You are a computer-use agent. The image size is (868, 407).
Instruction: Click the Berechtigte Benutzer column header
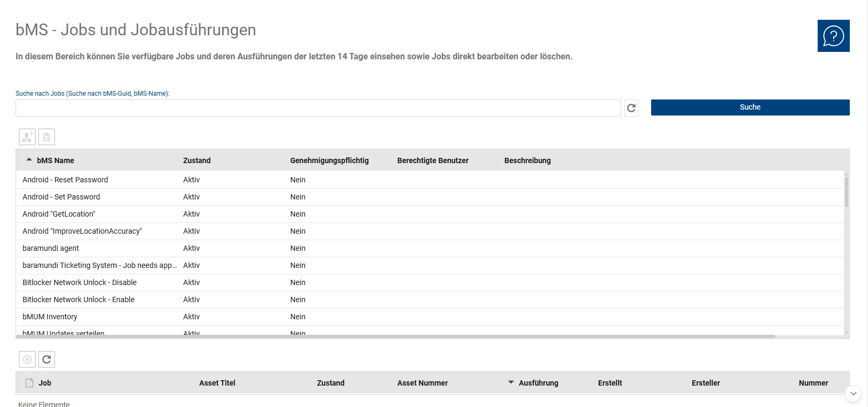pos(433,160)
